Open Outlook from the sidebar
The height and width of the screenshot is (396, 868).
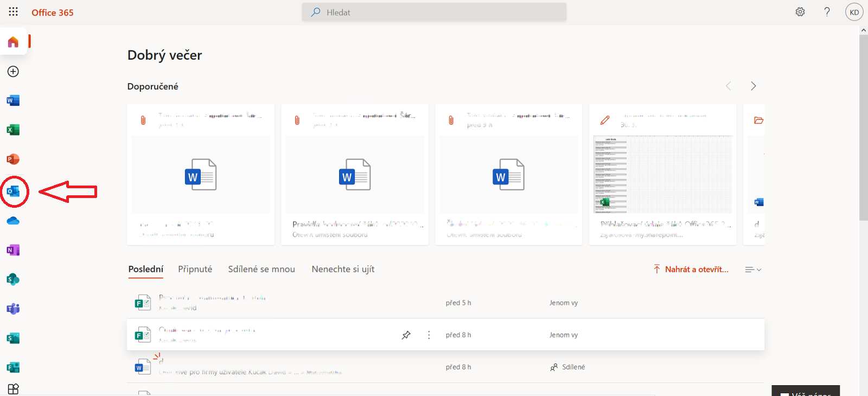pos(13,191)
